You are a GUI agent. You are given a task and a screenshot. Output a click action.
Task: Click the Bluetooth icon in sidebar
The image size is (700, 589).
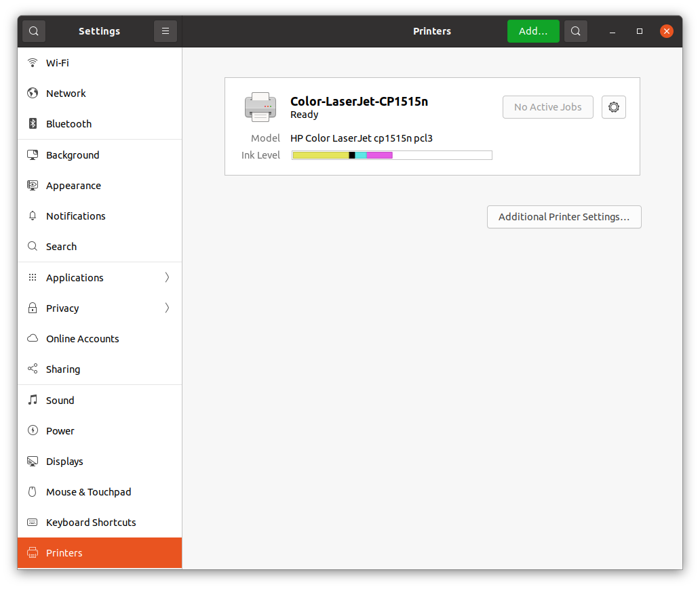[33, 124]
